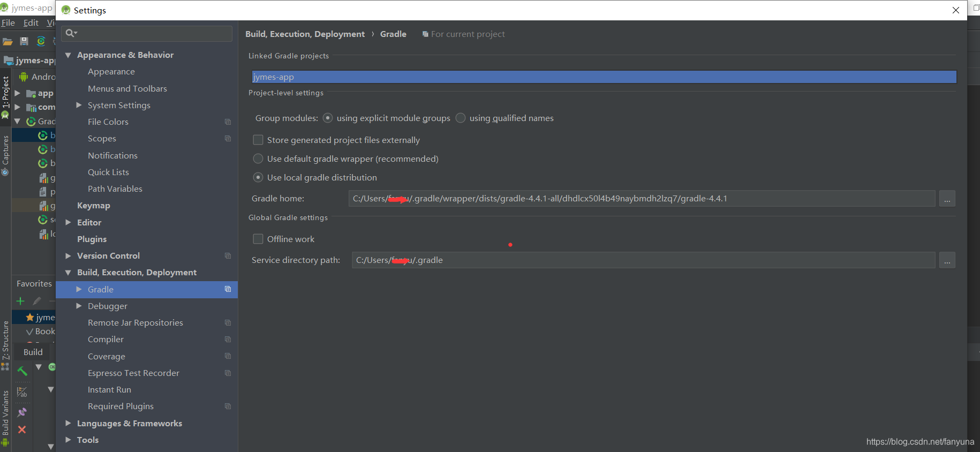Click the pin icon in Build panel
The height and width of the screenshot is (452, 980).
pos(22,412)
